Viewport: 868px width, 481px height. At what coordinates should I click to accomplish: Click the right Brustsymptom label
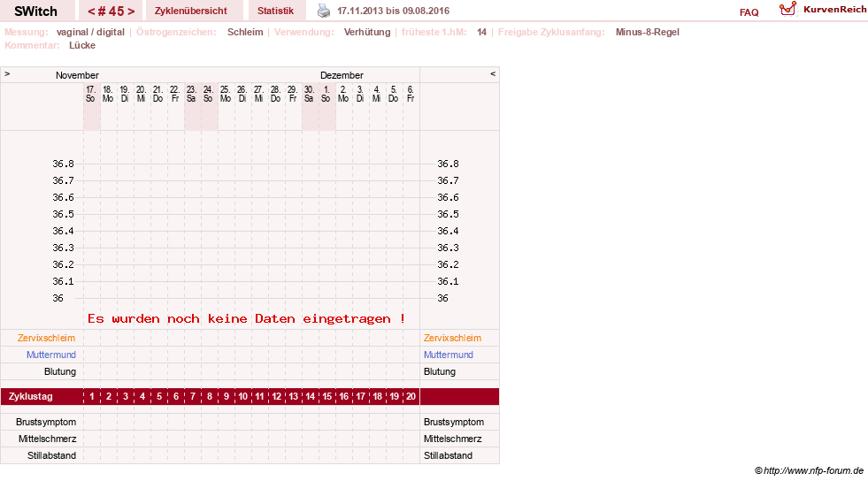454,422
